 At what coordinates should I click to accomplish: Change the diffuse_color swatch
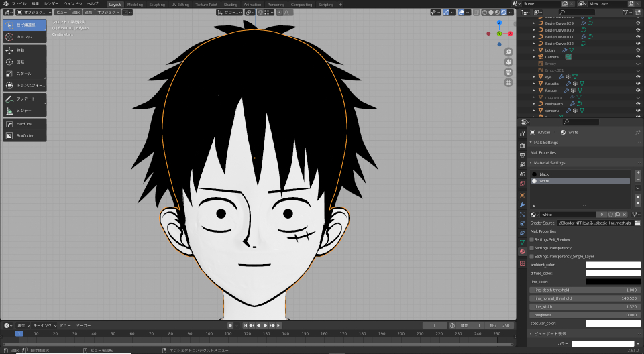612,273
